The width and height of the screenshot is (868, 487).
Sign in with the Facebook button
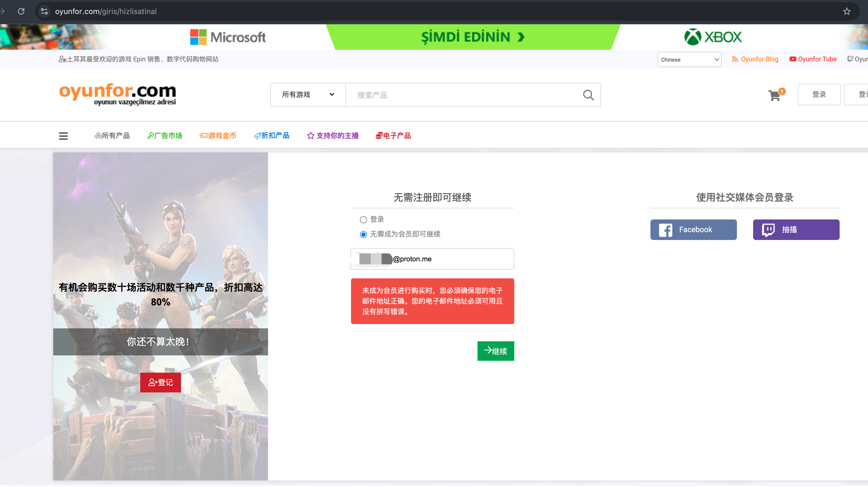pyautogui.click(x=693, y=230)
